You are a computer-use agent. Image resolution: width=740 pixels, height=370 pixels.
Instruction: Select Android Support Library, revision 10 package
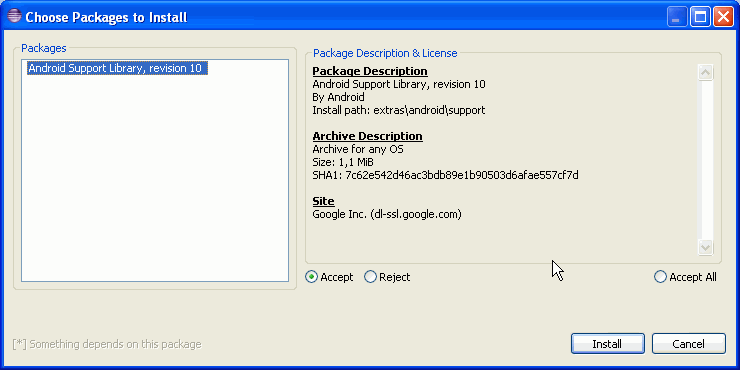click(115, 68)
